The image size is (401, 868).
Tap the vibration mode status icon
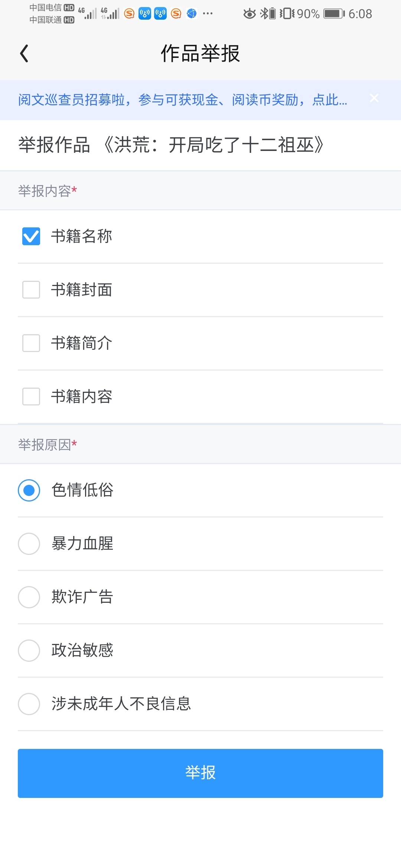click(x=287, y=14)
